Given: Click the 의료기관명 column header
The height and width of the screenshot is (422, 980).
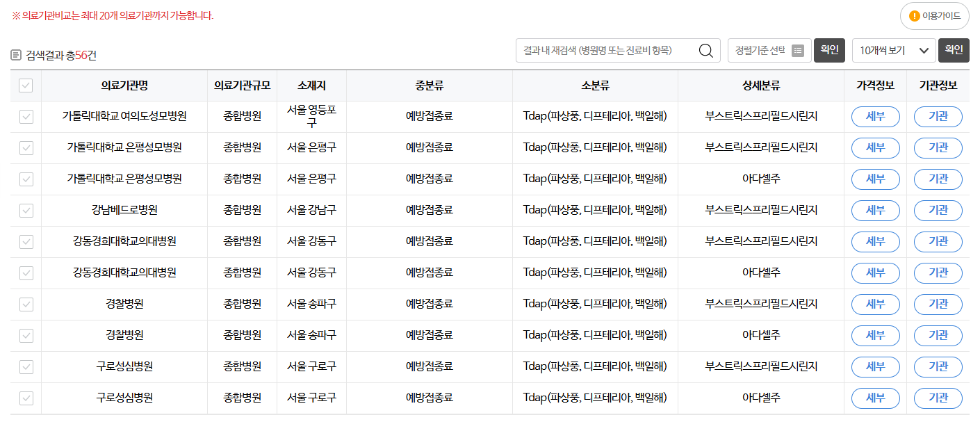Looking at the screenshot, I should click(124, 86).
